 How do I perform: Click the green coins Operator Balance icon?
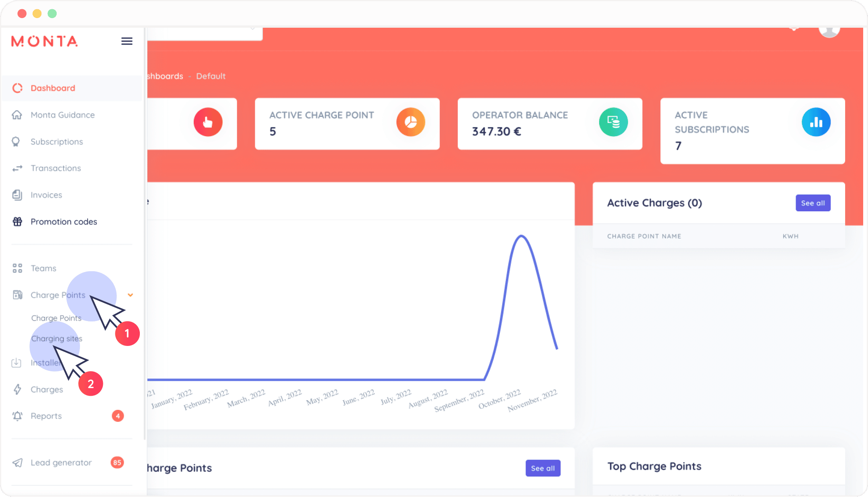pos(613,122)
